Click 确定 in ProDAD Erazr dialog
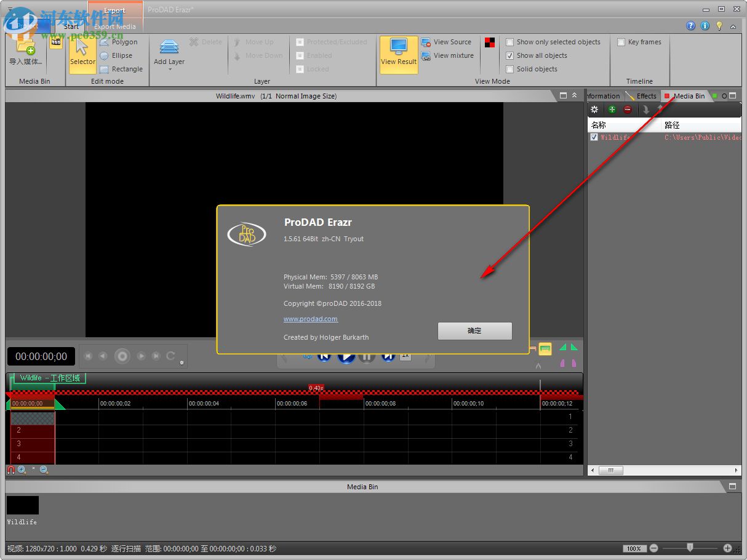 (x=475, y=330)
